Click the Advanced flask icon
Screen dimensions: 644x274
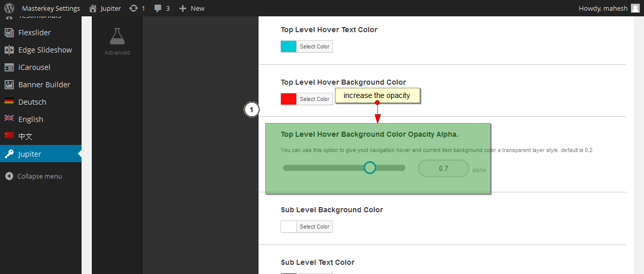(x=117, y=37)
